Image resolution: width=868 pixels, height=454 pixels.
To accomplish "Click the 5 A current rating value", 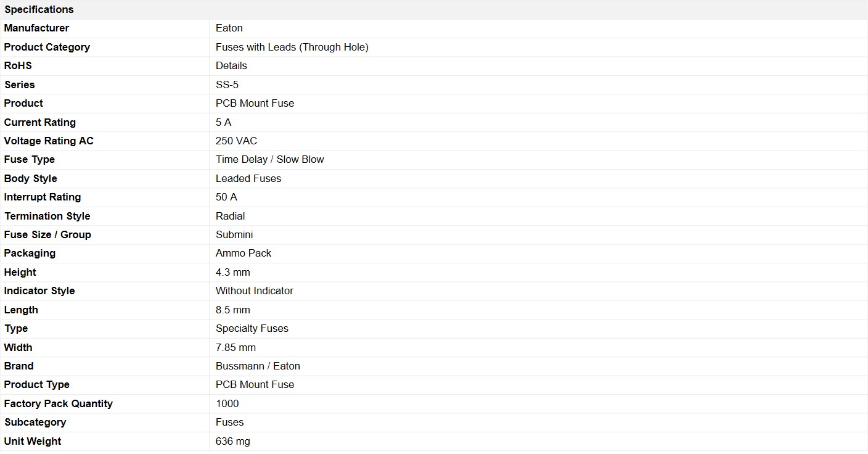I will [224, 122].
